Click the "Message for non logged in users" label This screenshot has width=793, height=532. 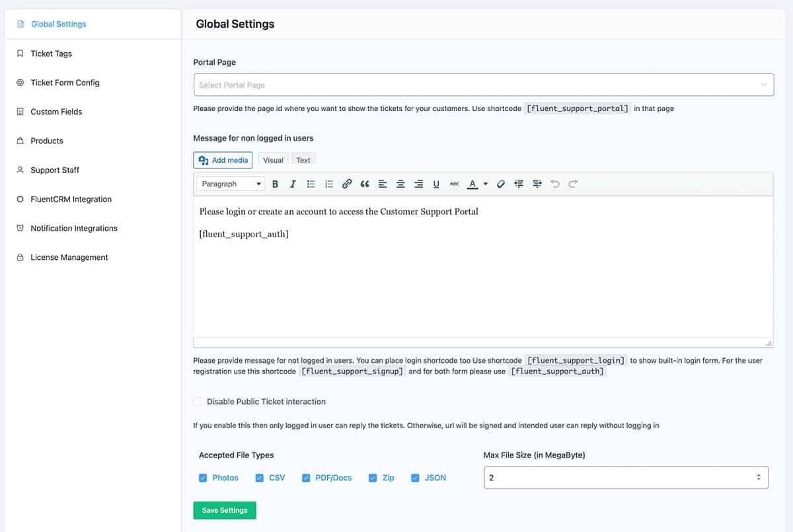tap(253, 138)
